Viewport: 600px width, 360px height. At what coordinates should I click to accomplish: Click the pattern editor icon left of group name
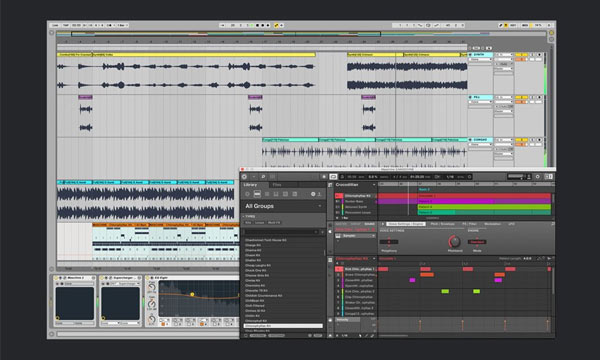[330, 260]
